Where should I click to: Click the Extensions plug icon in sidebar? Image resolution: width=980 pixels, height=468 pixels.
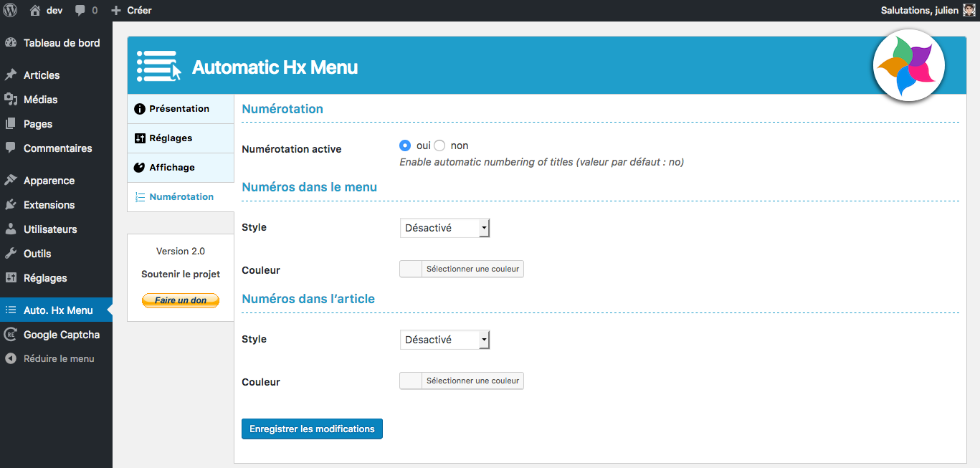(x=11, y=205)
